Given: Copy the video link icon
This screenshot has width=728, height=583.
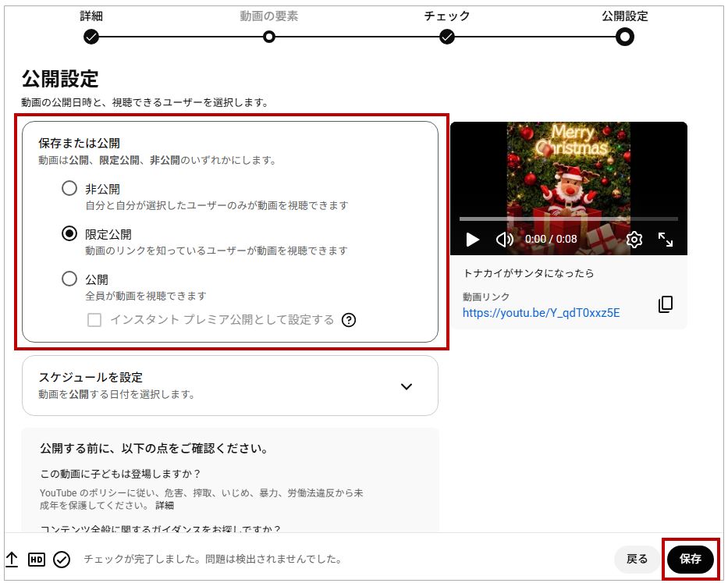Looking at the screenshot, I should [x=665, y=304].
